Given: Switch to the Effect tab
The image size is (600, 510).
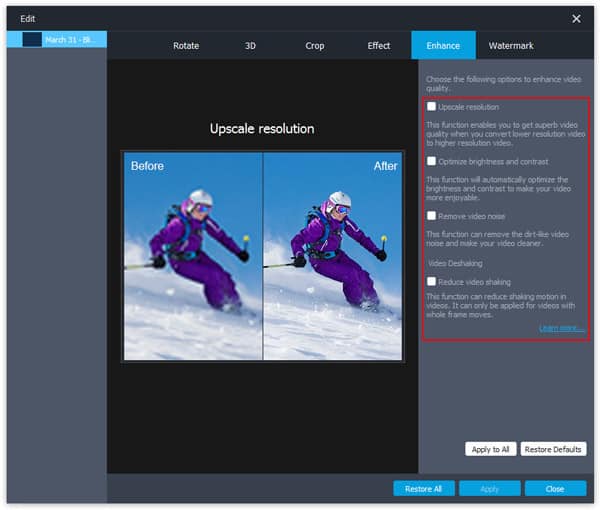Looking at the screenshot, I should [x=379, y=46].
